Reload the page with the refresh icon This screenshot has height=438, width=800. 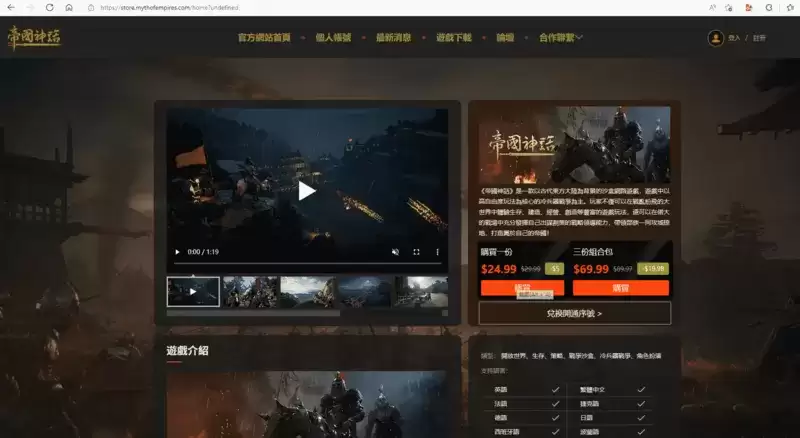pyautogui.click(x=49, y=7)
